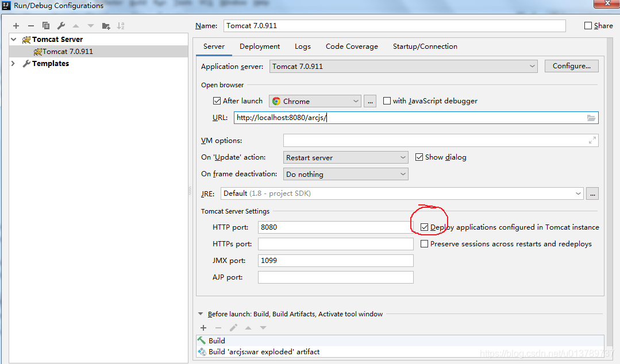
Task: Move configuration down arrow in left toolbar
Action: tap(91, 26)
